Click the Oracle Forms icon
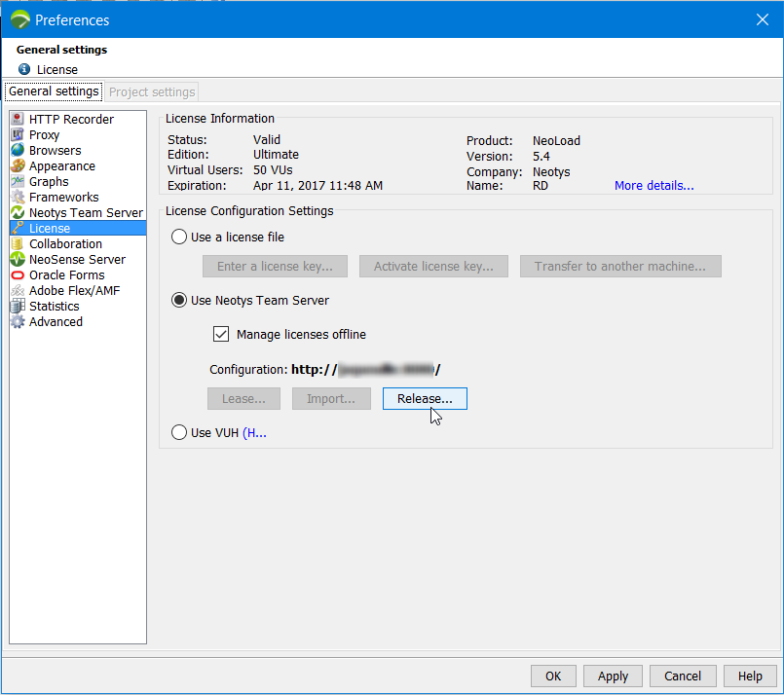 pyautogui.click(x=18, y=275)
